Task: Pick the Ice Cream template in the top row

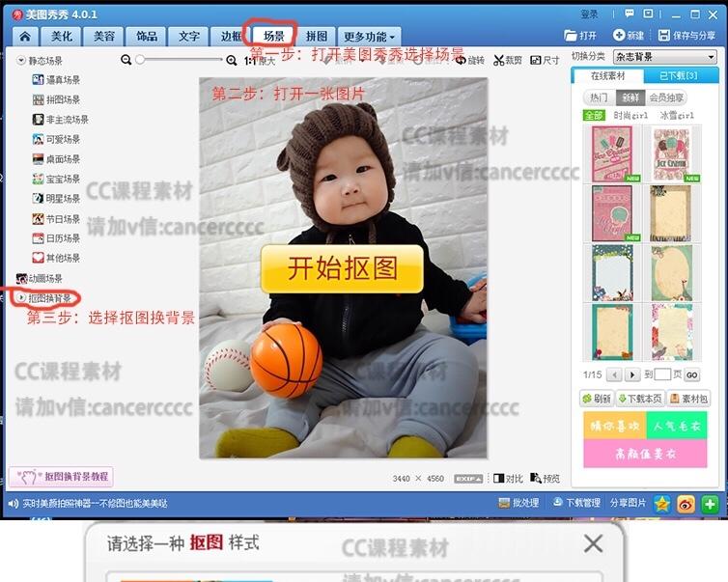Action: click(x=671, y=154)
